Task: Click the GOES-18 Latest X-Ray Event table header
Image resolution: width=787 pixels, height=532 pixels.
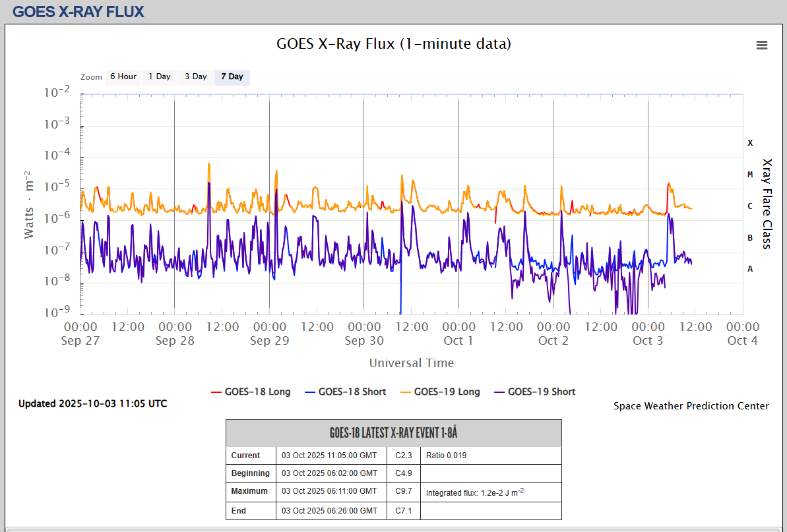Action: pyautogui.click(x=393, y=433)
